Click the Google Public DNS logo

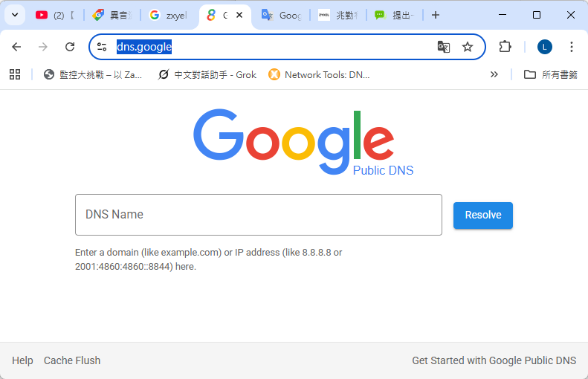point(303,143)
